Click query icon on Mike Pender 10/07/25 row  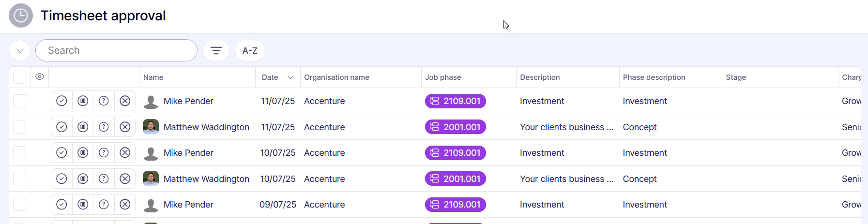(104, 153)
